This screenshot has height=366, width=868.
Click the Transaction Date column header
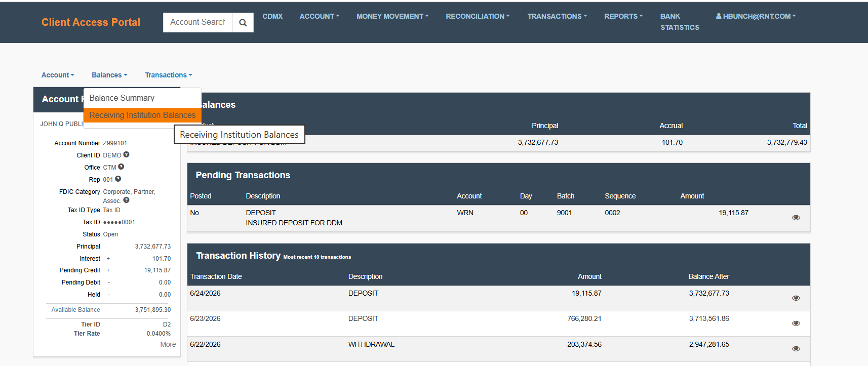216,276
